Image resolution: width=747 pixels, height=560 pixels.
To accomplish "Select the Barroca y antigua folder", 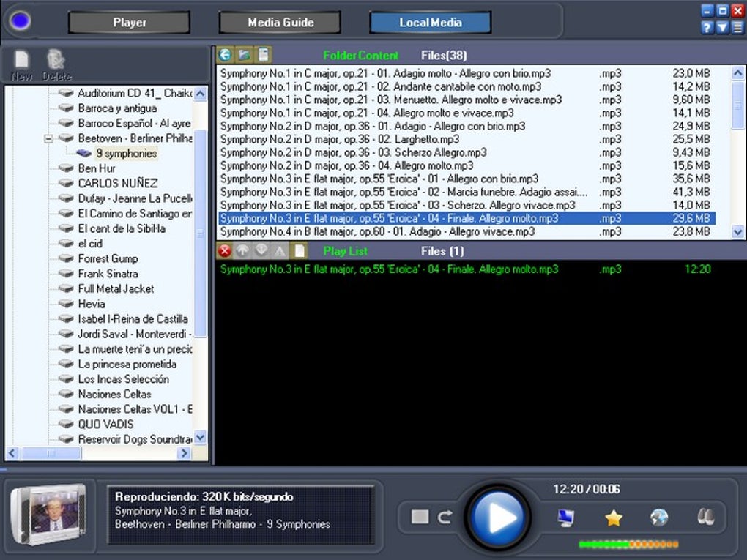I will (x=117, y=108).
